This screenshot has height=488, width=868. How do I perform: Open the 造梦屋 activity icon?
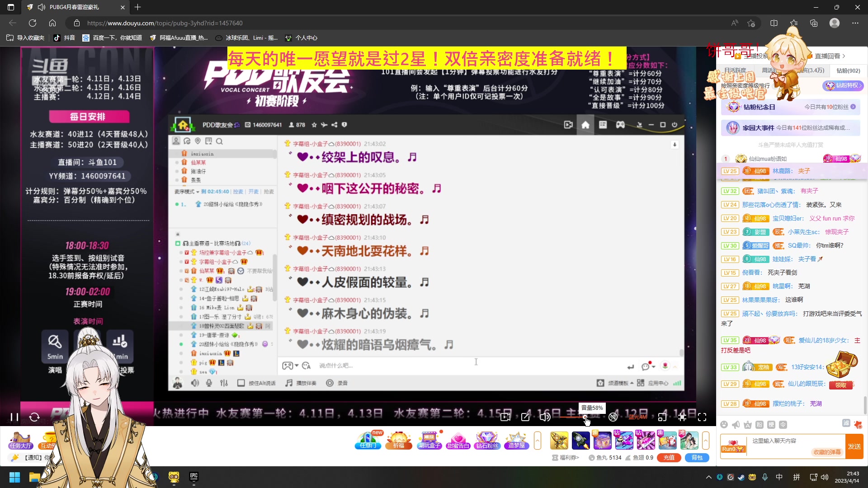(516, 441)
